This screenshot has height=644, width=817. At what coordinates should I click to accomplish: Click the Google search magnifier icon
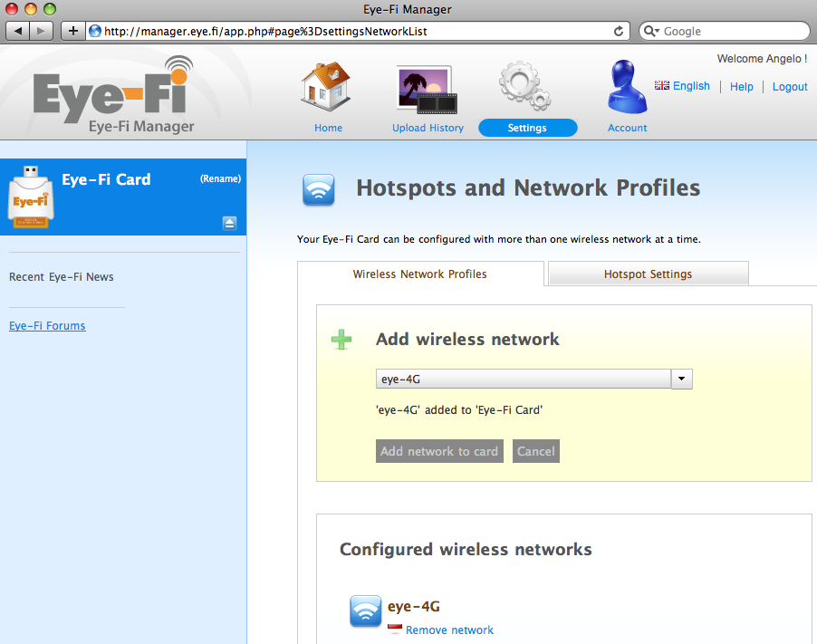651,32
